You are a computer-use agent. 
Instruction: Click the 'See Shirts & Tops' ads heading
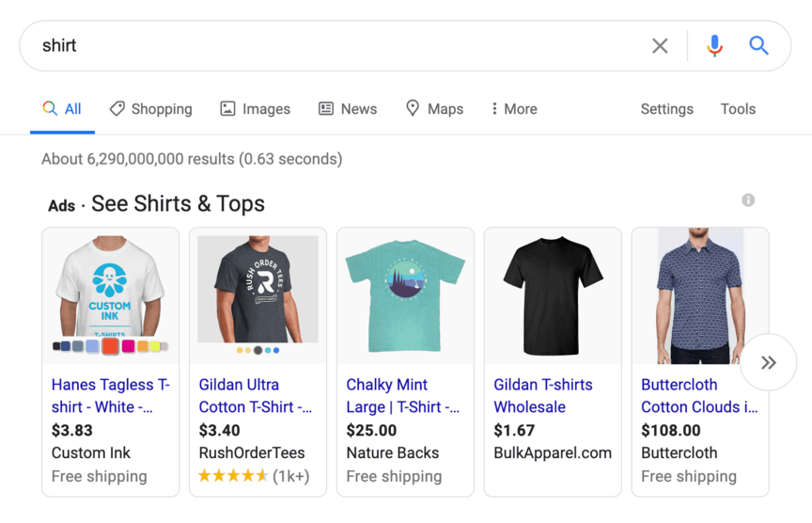[178, 204]
